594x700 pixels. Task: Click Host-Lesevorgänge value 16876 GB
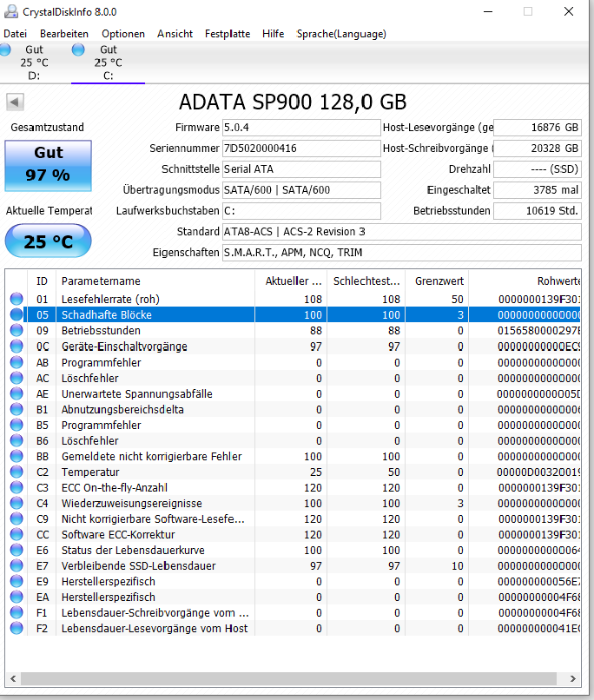pos(538,128)
